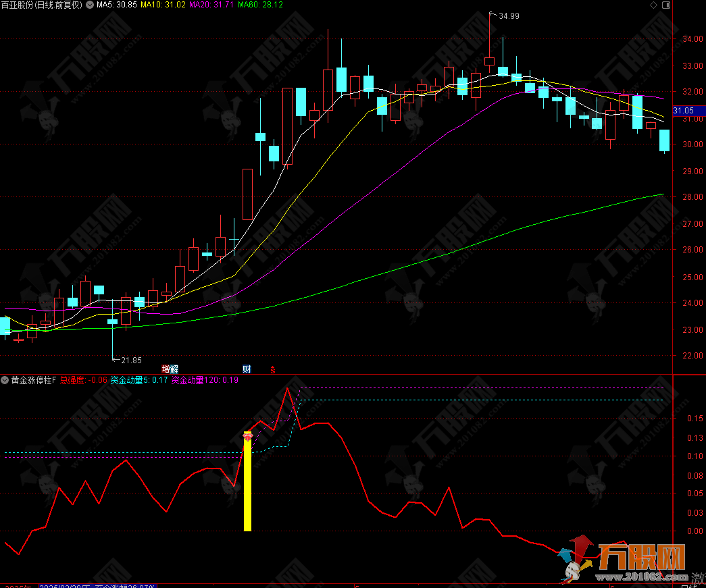Select the MA5: 30.85 indicator label
This screenshot has height=588, width=706.
[x=117, y=5]
